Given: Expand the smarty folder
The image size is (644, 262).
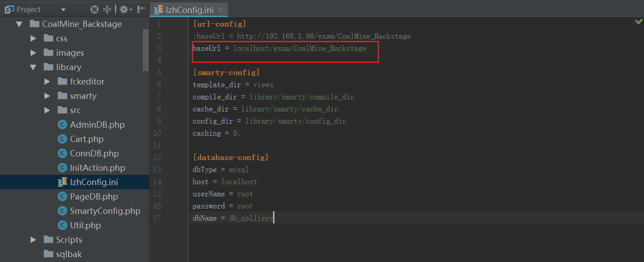Looking at the screenshot, I should [x=48, y=96].
